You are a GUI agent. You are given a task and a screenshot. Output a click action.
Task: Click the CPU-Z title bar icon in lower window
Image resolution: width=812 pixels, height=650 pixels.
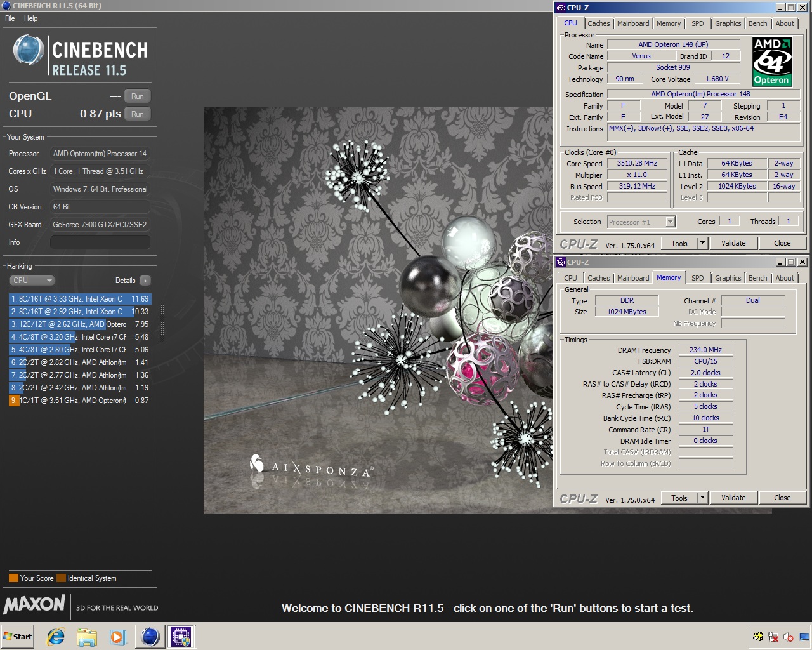click(x=560, y=262)
